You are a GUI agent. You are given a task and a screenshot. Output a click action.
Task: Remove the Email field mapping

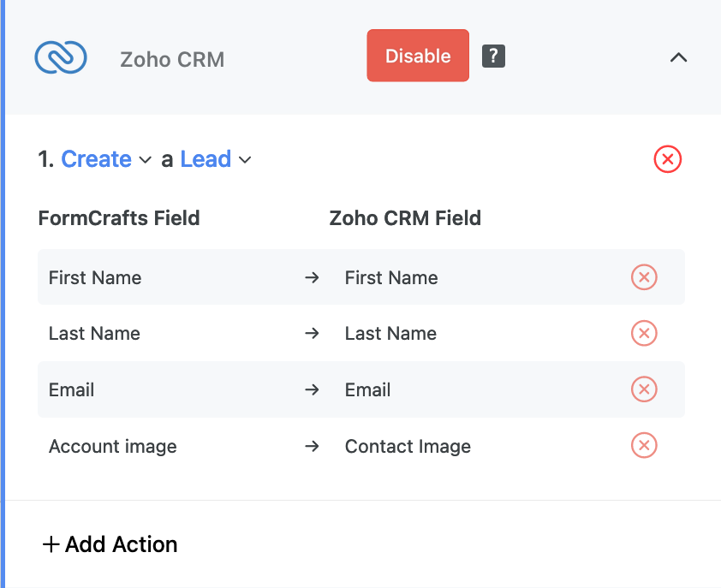pos(644,389)
